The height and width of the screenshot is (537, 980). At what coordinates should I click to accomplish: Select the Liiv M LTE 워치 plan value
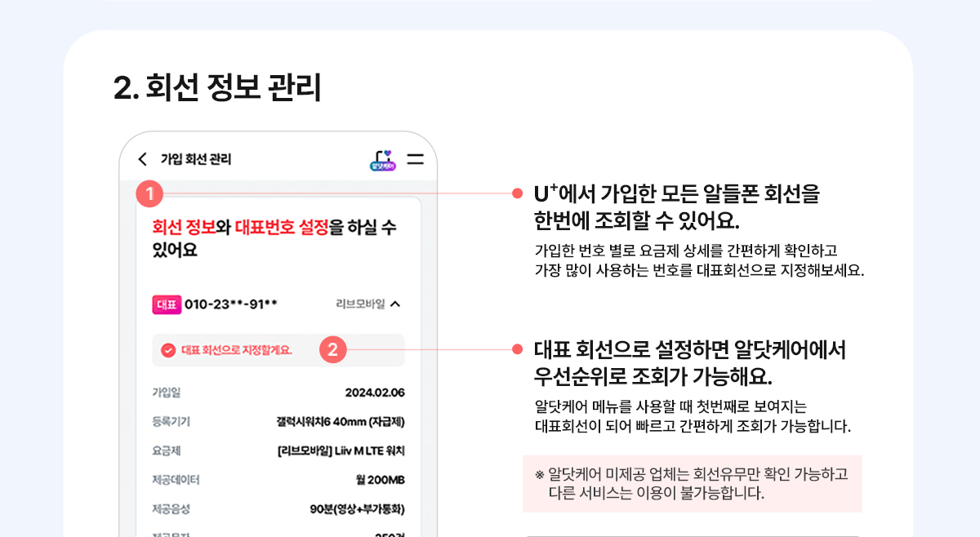pos(341,451)
